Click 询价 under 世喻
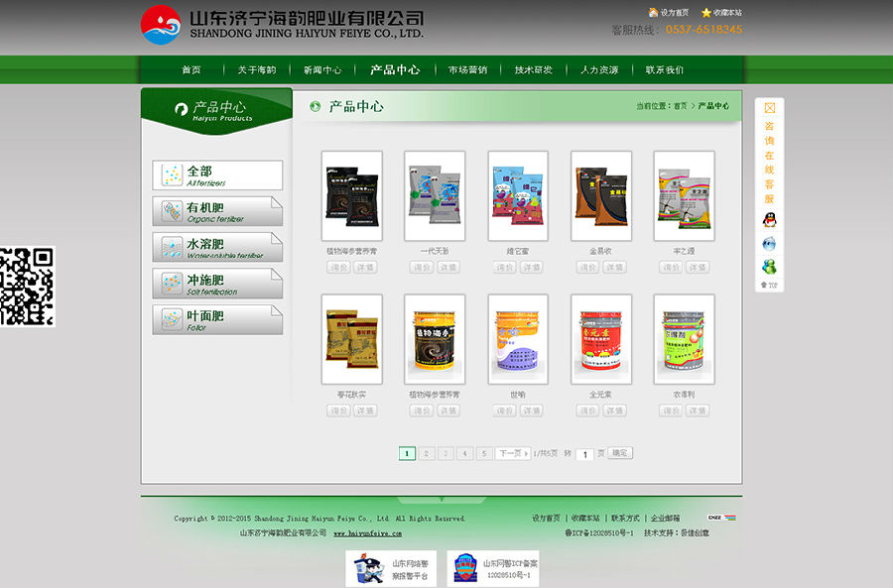The image size is (893, 588). (505, 411)
